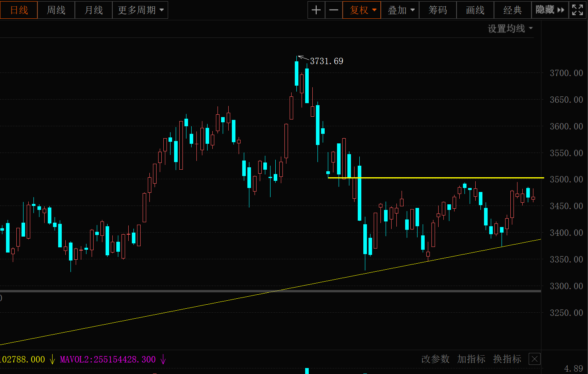Click the 3500.00 price axis label
The width and height of the screenshot is (588, 374).
(566, 180)
